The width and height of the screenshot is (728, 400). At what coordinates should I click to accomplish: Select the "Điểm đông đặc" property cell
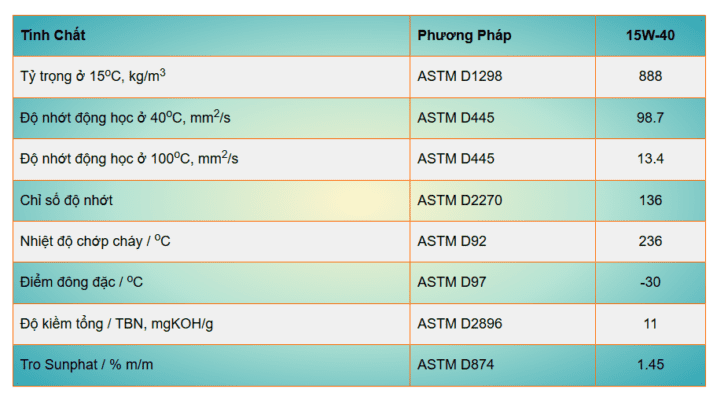(x=81, y=282)
